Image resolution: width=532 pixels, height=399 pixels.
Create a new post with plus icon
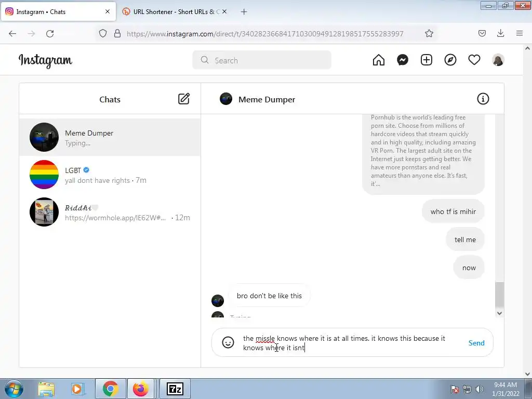pyautogui.click(x=427, y=60)
